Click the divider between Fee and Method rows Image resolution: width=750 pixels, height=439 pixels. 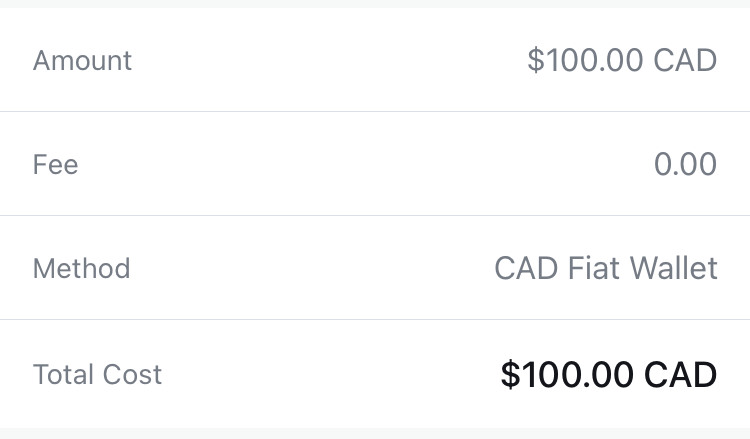(x=375, y=215)
